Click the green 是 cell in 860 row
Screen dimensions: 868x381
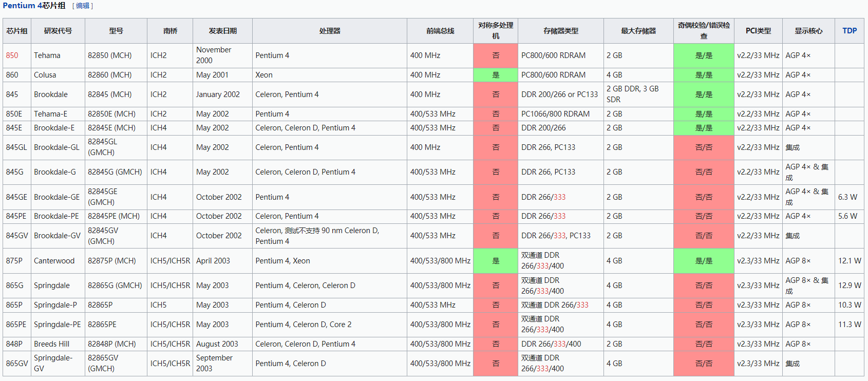(496, 75)
